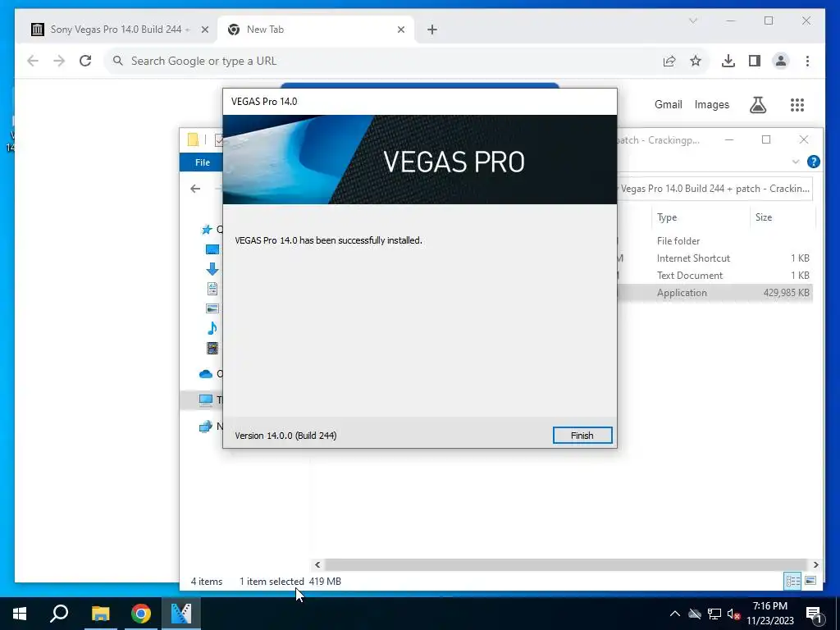The width and height of the screenshot is (840, 630).
Task: Open Chrome three-dot menu
Action: pyautogui.click(x=807, y=61)
